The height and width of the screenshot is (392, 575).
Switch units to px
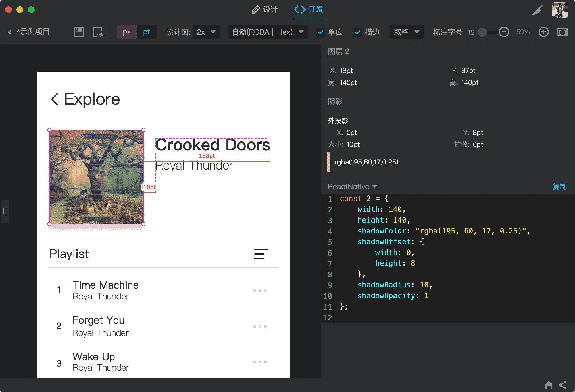(x=127, y=32)
